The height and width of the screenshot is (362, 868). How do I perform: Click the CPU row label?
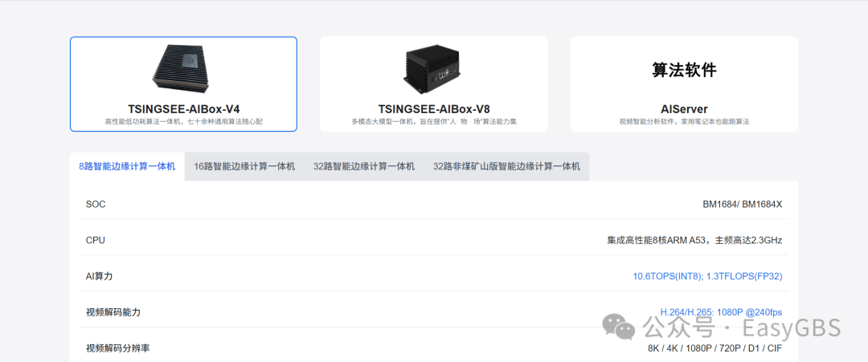coord(95,241)
